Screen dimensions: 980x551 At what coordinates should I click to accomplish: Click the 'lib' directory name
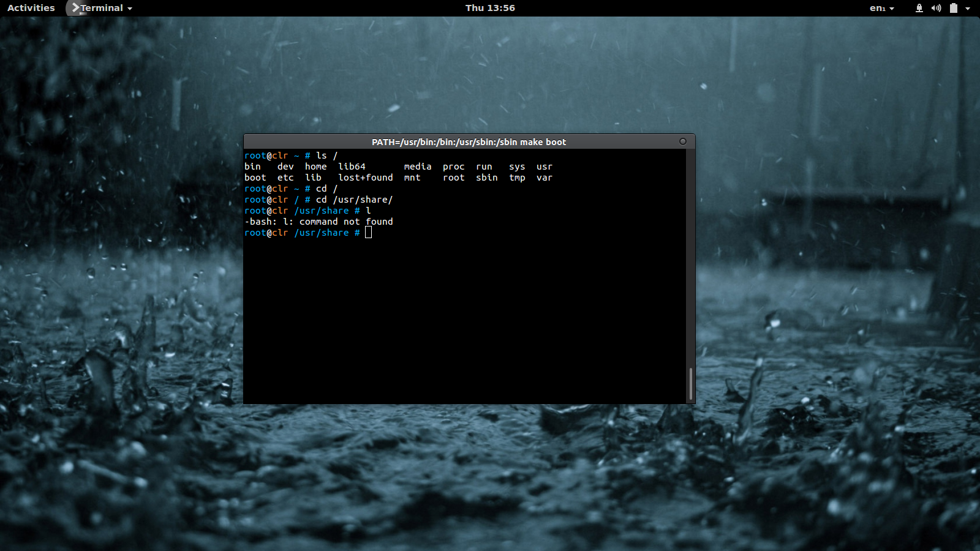313,178
